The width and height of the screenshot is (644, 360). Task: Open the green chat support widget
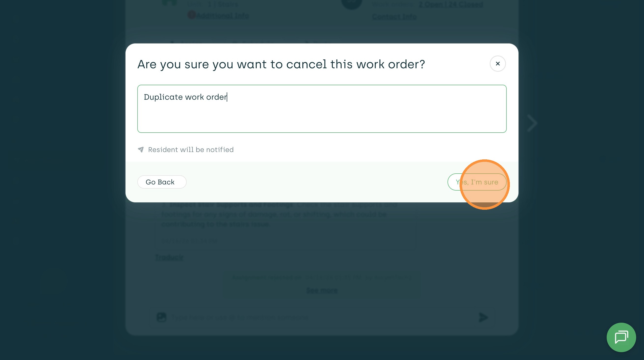pos(621,337)
